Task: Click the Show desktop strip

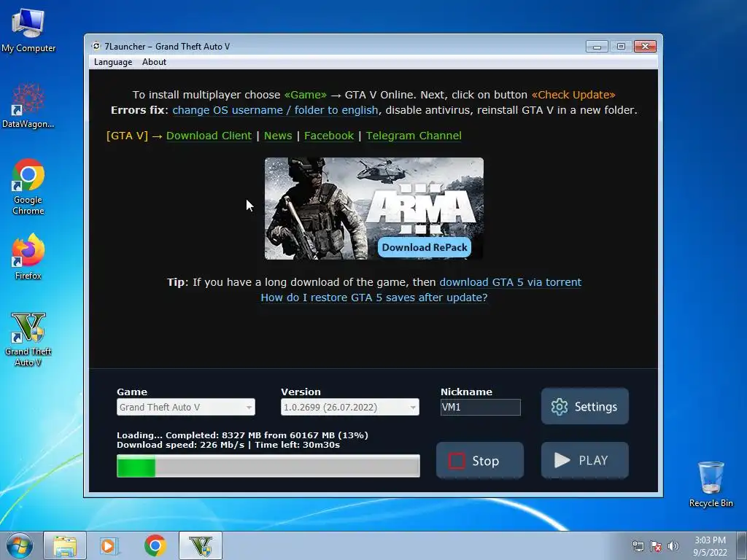Action: point(743,545)
